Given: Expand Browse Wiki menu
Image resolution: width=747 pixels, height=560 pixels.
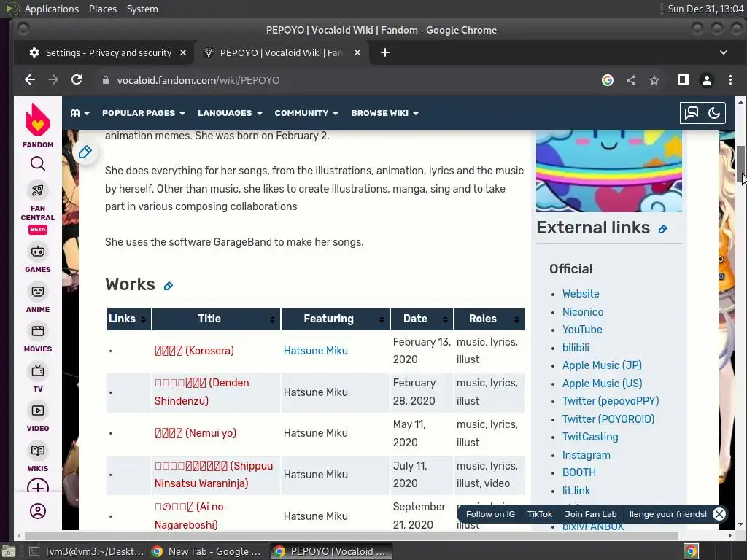Looking at the screenshot, I should coord(384,113).
